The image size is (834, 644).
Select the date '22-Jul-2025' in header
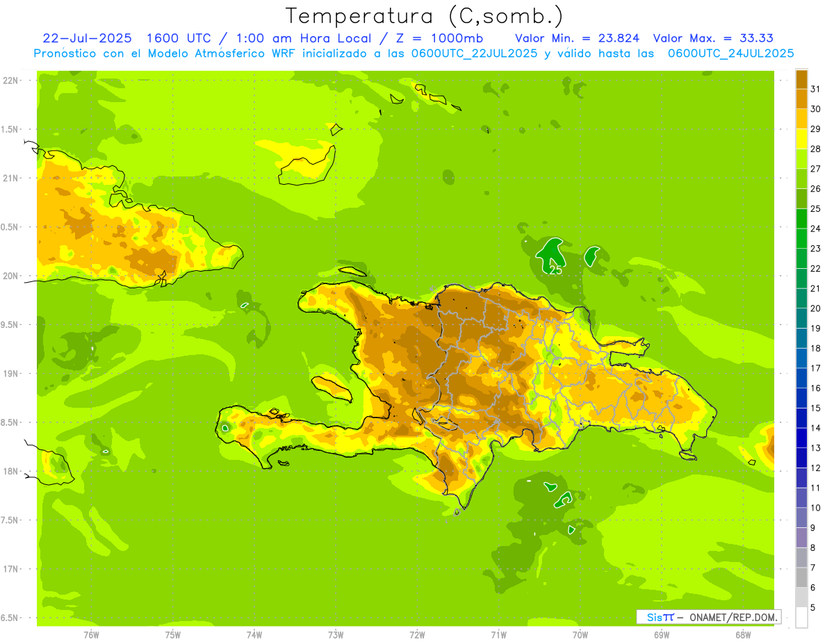[x=88, y=38]
